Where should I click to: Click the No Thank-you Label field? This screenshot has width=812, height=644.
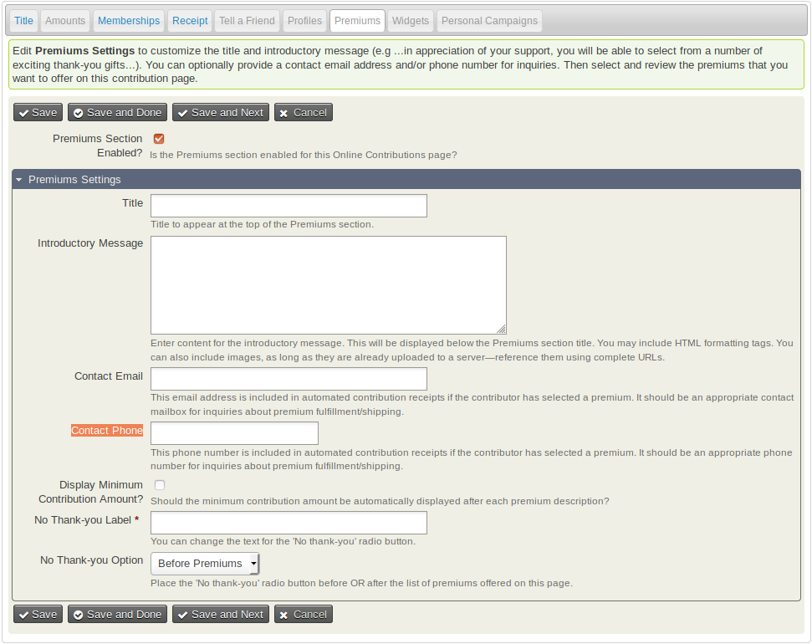(289, 524)
